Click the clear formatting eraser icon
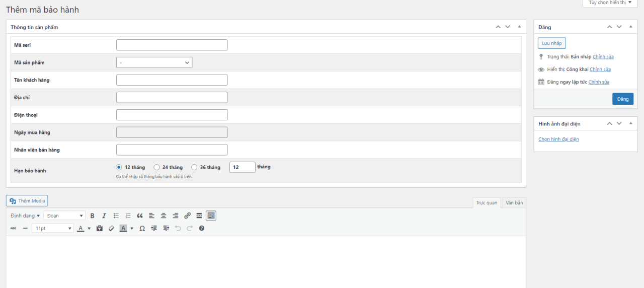644x288 pixels. (111, 228)
